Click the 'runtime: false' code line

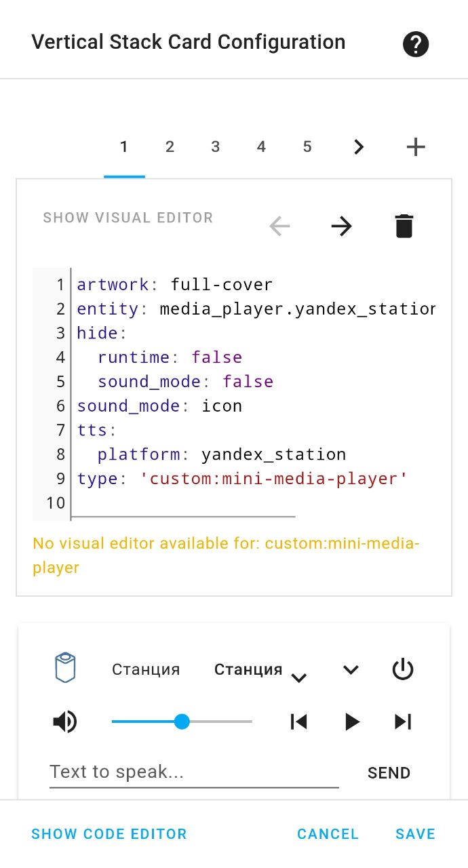point(170,357)
